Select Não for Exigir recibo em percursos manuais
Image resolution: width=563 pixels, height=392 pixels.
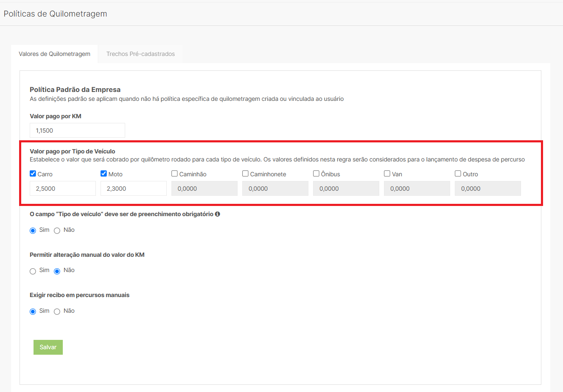point(57,311)
